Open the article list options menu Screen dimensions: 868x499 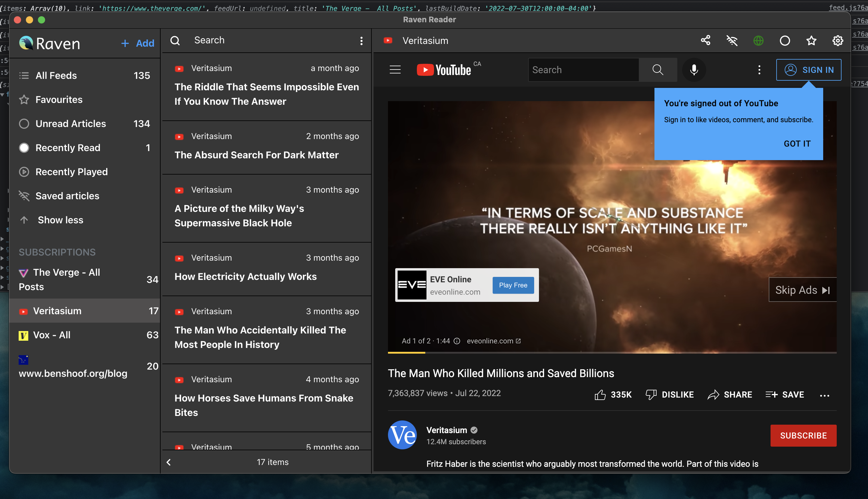coord(362,40)
